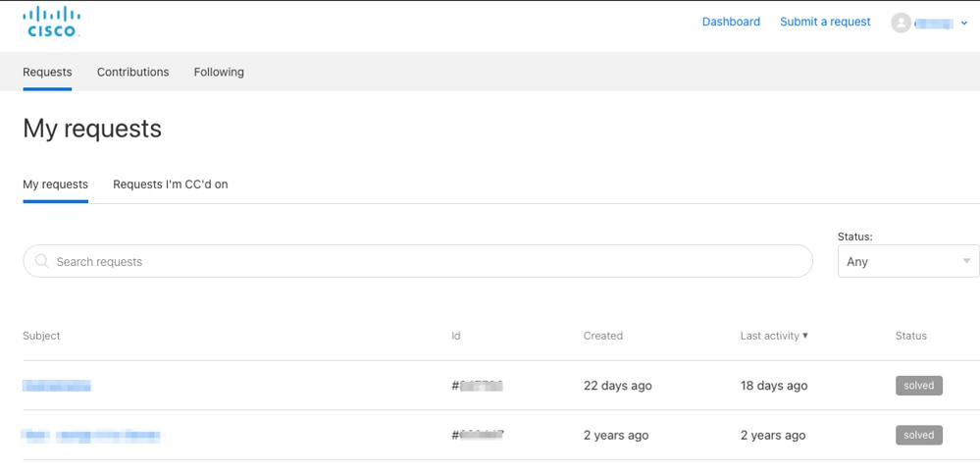Open the user avatar icon
Screen dimensions: 980x474
pos(901,24)
